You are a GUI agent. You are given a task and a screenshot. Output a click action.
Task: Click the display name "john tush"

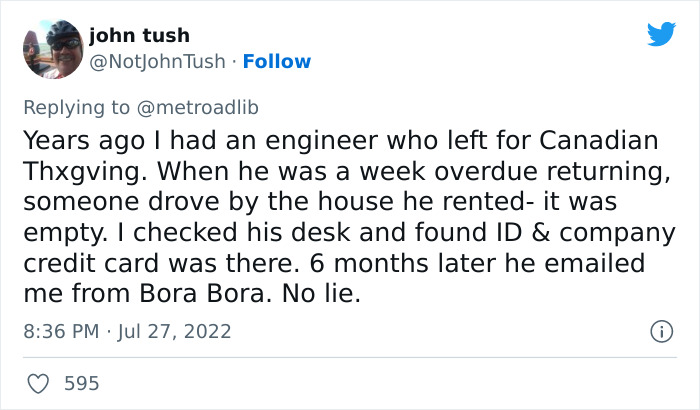pos(139,36)
